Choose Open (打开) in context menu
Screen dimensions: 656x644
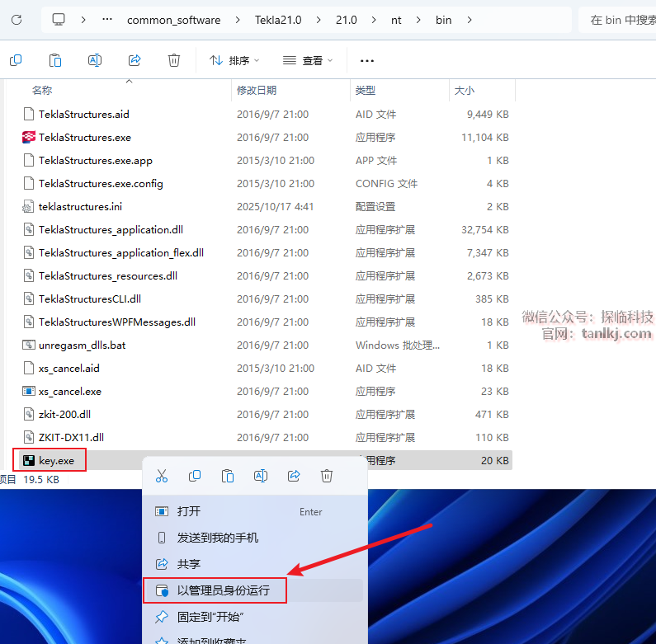[189, 511]
